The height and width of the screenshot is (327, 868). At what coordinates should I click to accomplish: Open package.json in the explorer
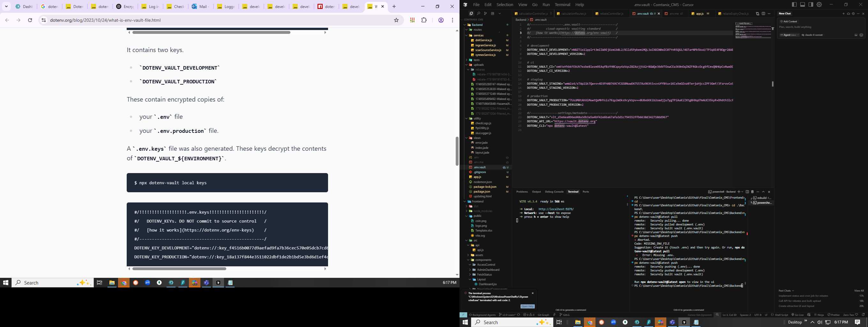482,192
